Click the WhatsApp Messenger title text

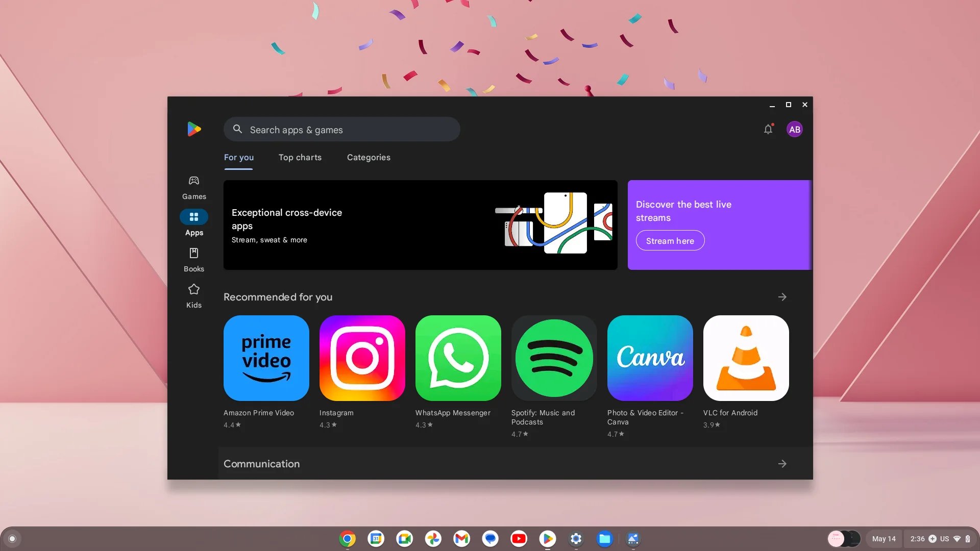(x=453, y=413)
